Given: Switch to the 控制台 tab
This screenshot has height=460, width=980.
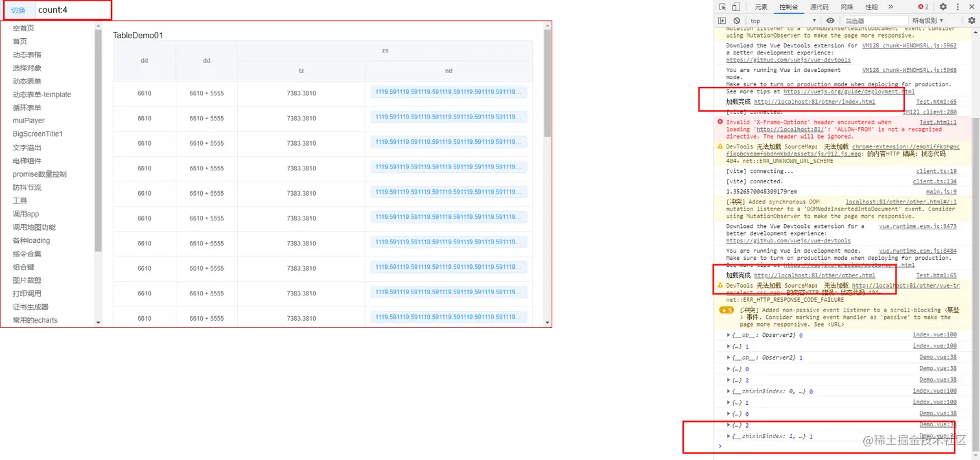Looking at the screenshot, I should click(x=789, y=6).
